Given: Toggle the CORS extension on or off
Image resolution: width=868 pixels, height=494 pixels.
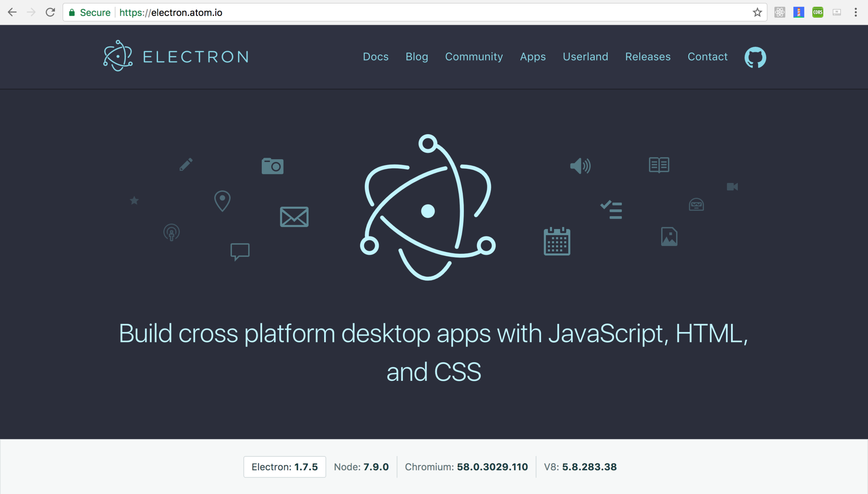Looking at the screenshot, I should [817, 12].
